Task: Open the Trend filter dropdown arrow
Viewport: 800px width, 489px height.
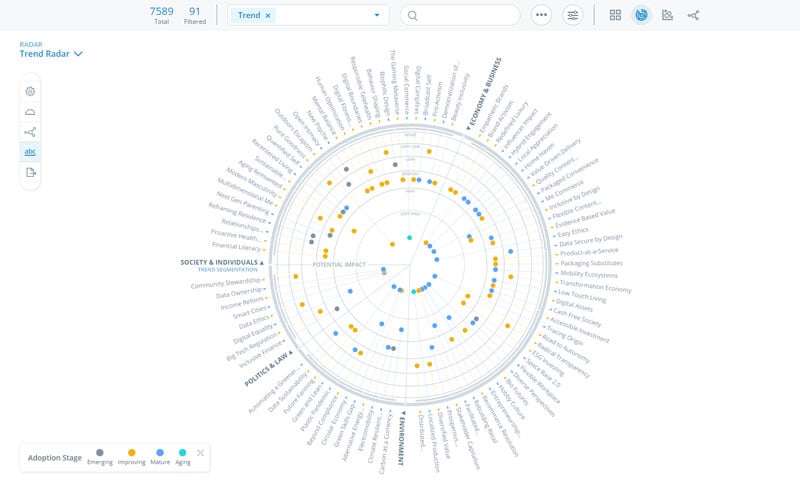Action: tap(376, 15)
